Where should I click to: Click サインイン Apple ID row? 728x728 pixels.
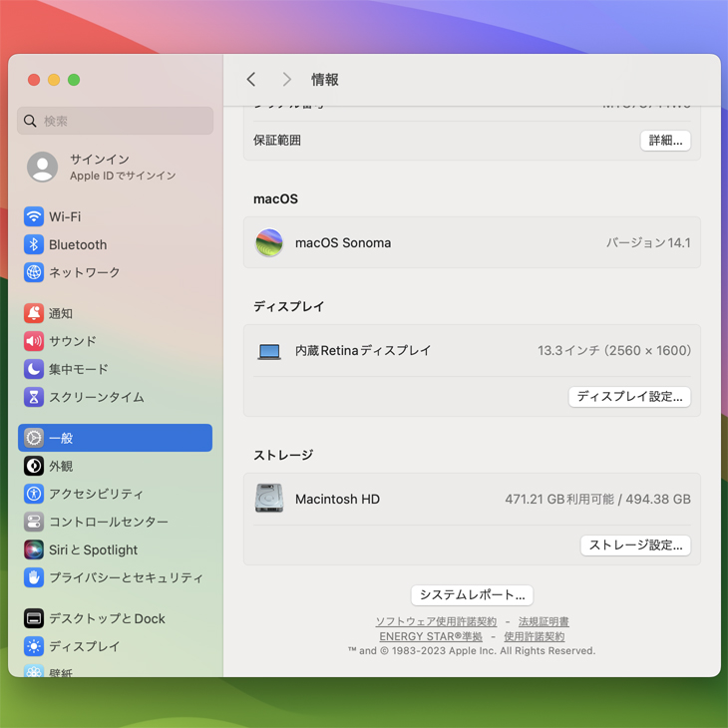point(115,167)
